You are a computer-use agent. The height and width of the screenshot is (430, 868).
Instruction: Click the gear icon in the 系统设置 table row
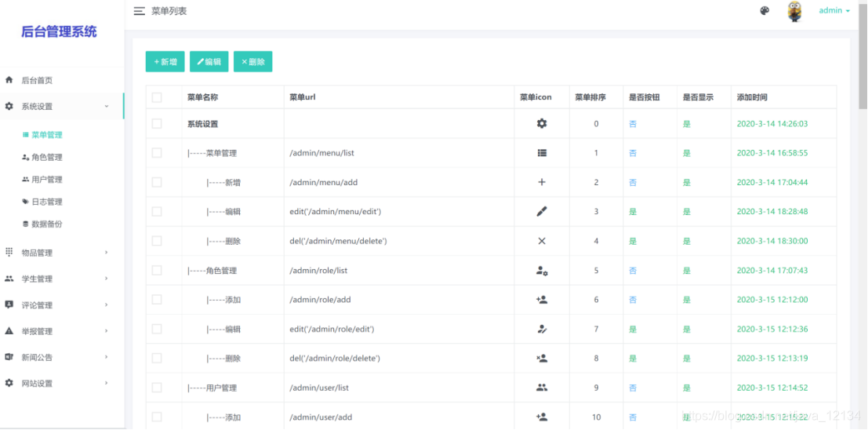(x=541, y=123)
